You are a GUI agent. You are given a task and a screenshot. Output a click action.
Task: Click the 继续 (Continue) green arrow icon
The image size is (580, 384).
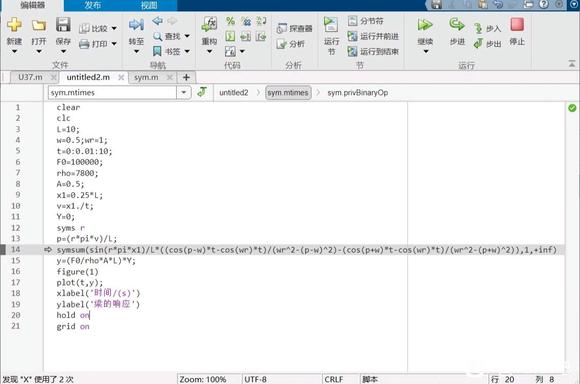coord(425,26)
